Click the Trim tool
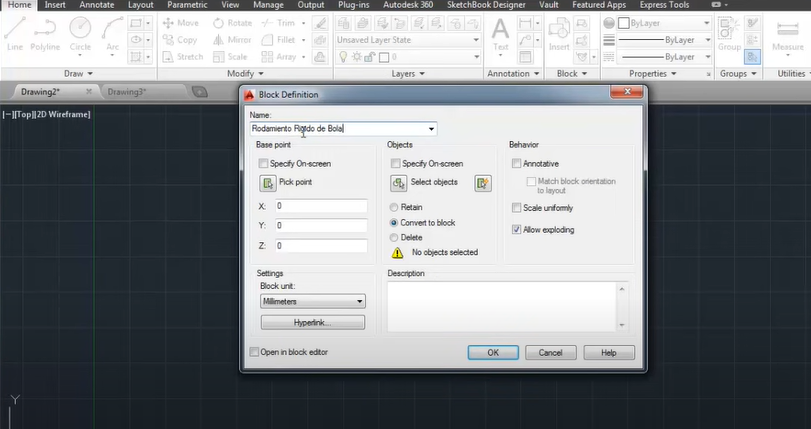This screenshot has height=429, width=811. (x=278, y=23)
